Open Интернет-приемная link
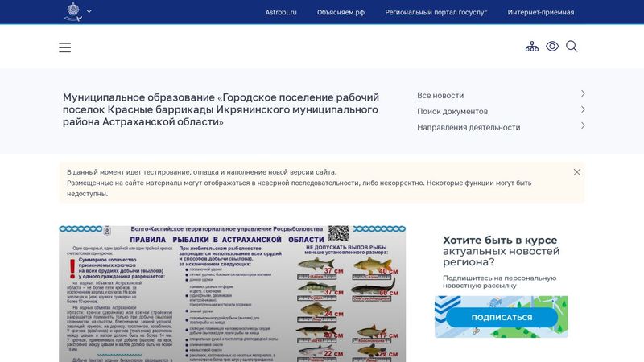 click(540, 12)
